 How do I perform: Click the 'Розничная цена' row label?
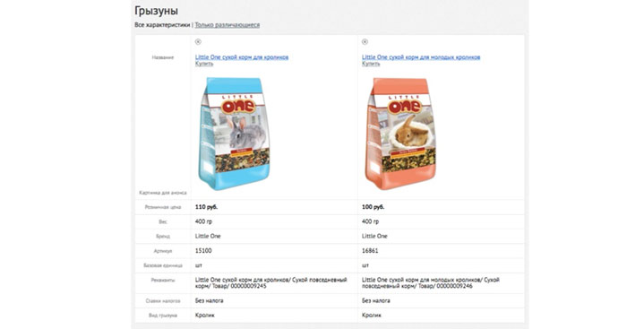pyautogui.click(x=163, y=207)
